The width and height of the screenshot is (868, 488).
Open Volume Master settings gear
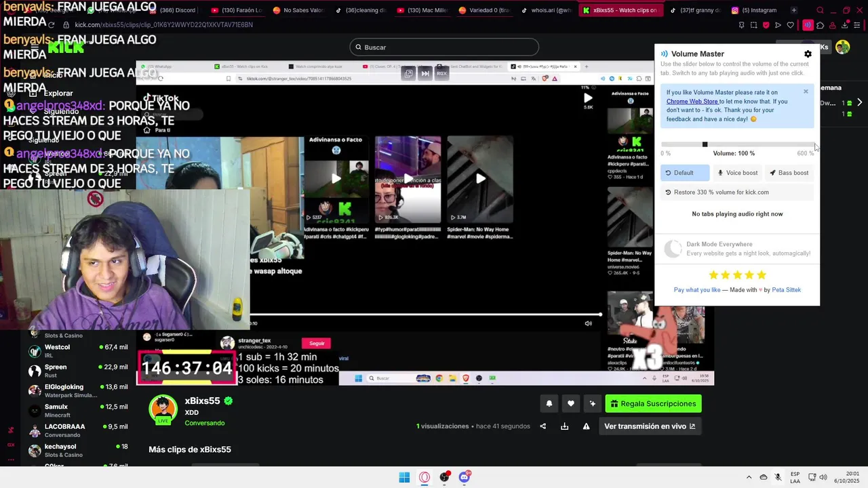click(808, 54)
